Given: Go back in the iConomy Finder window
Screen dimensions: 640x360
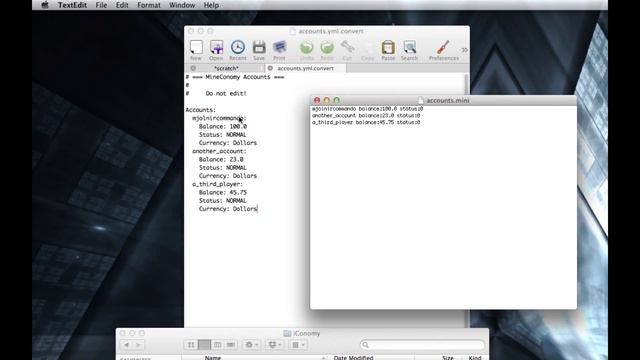Looking at the screenshot, I should [126, 345].
